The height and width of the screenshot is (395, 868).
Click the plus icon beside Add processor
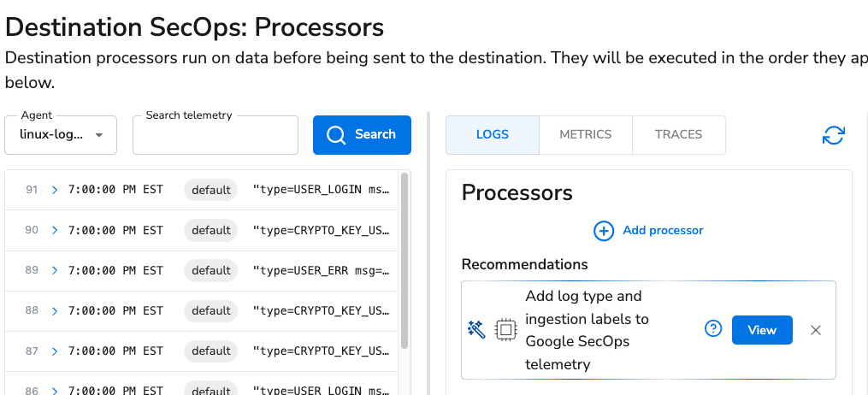point(604,231)
